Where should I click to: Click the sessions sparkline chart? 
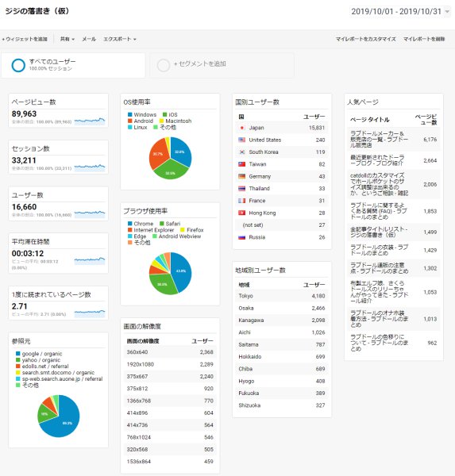(x=90, y=167)
